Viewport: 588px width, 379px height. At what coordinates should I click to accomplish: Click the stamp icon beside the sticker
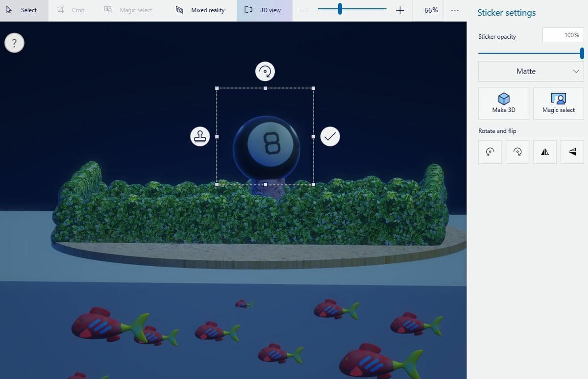coord(200,136)
